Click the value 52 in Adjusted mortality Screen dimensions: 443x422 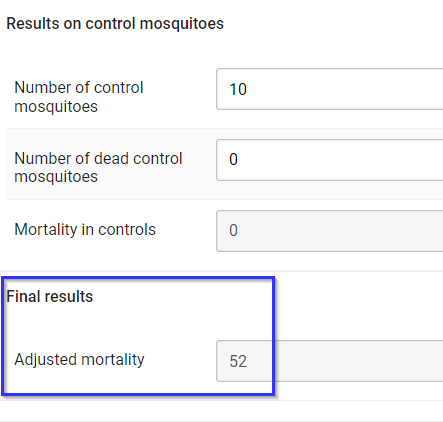tap(238, 361)
